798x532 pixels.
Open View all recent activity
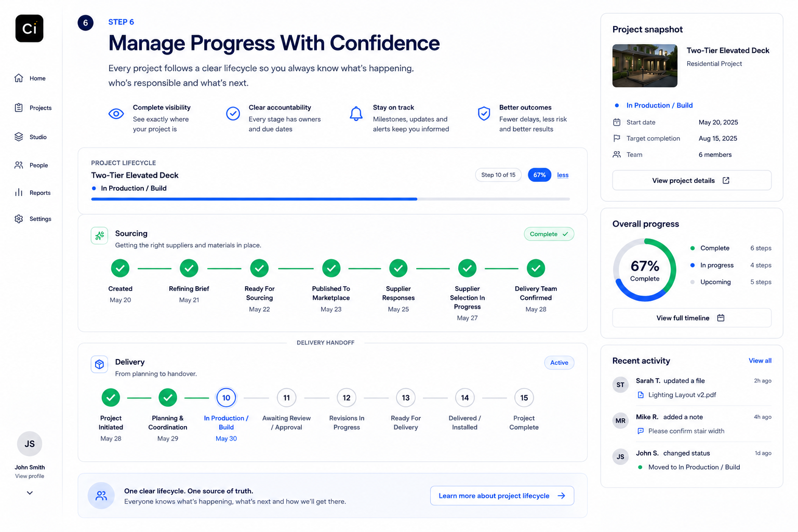(760, 361)
